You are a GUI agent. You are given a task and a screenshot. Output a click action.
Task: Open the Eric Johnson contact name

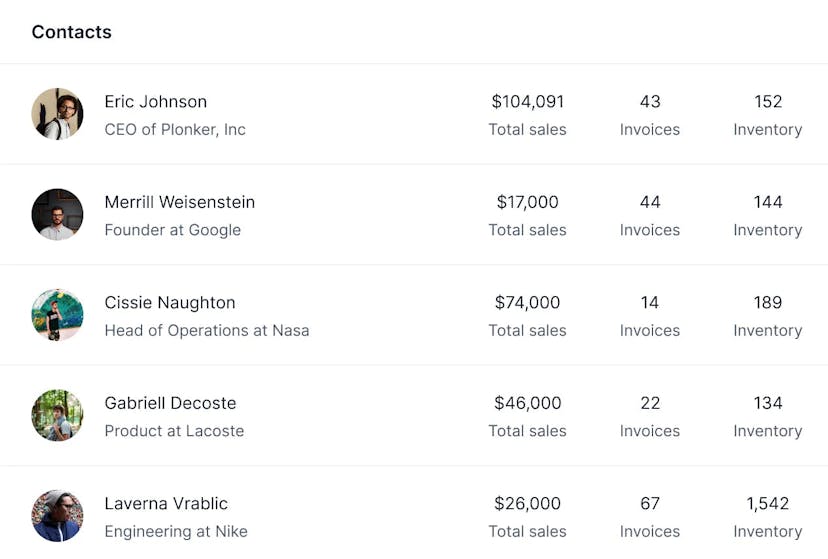(155, 102)
